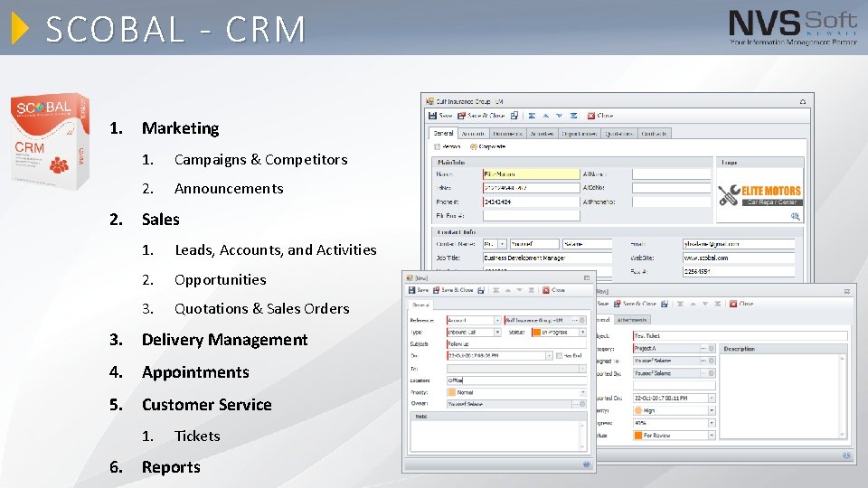Open the Priority Normal dropdown

(x=582, y=392)
